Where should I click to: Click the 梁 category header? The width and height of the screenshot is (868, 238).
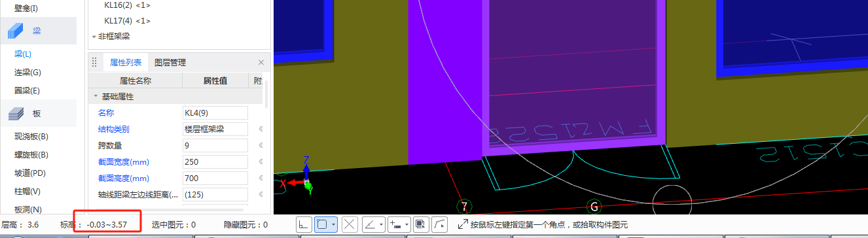tap(38, 31)
